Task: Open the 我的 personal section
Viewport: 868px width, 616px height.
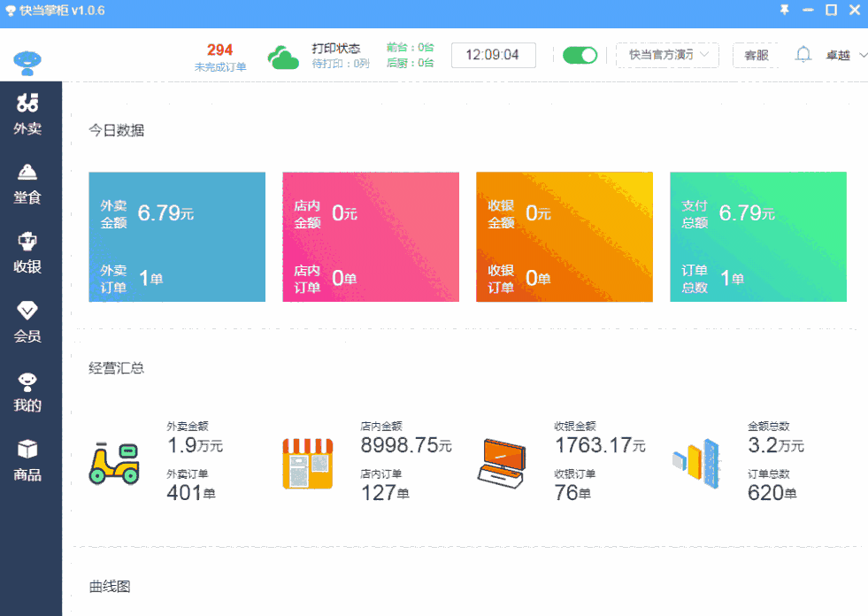Action: [29, 389]
